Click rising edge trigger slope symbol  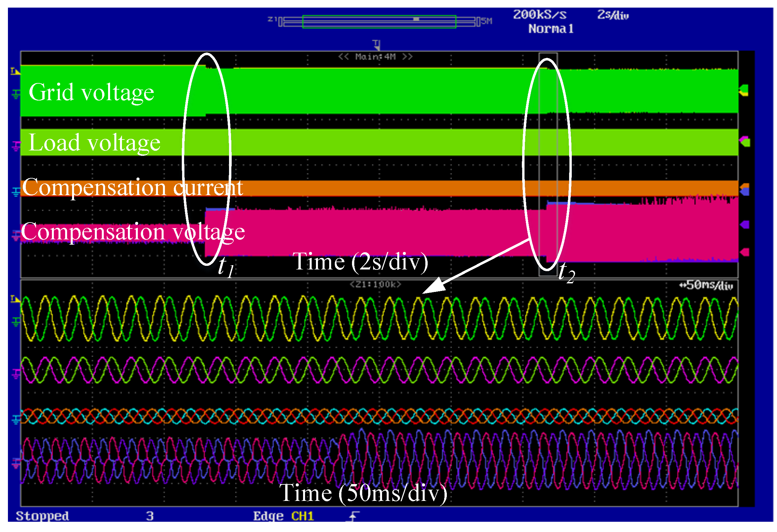[354, 516]
